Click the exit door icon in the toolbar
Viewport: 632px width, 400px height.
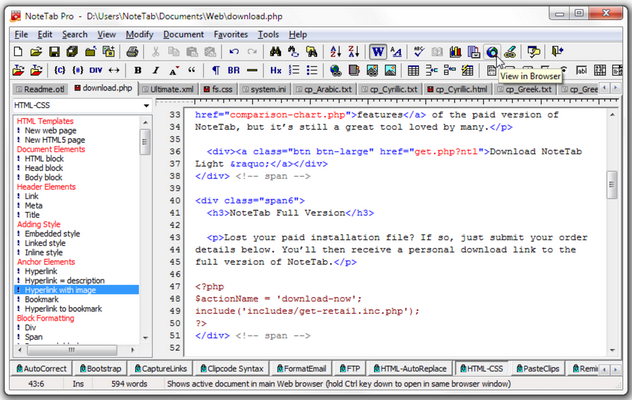tap(558, 52)
